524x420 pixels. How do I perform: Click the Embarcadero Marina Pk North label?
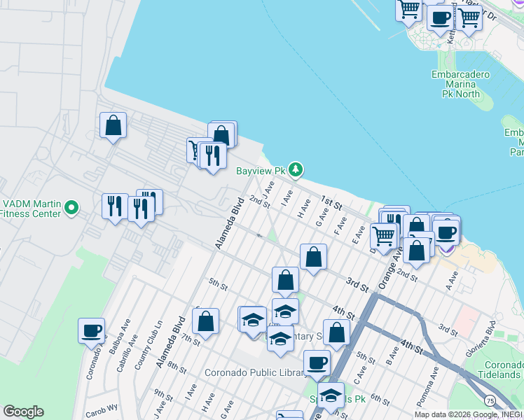[x=460, y=84]
